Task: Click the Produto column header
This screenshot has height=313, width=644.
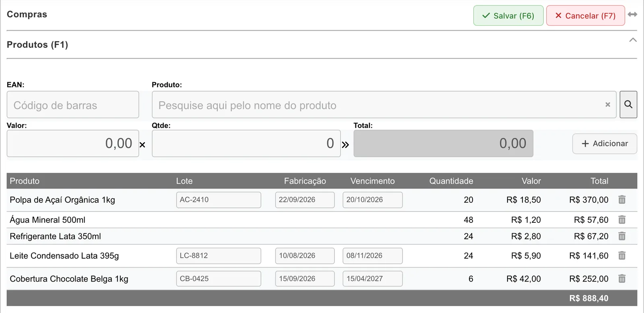Action: [25, 181]
